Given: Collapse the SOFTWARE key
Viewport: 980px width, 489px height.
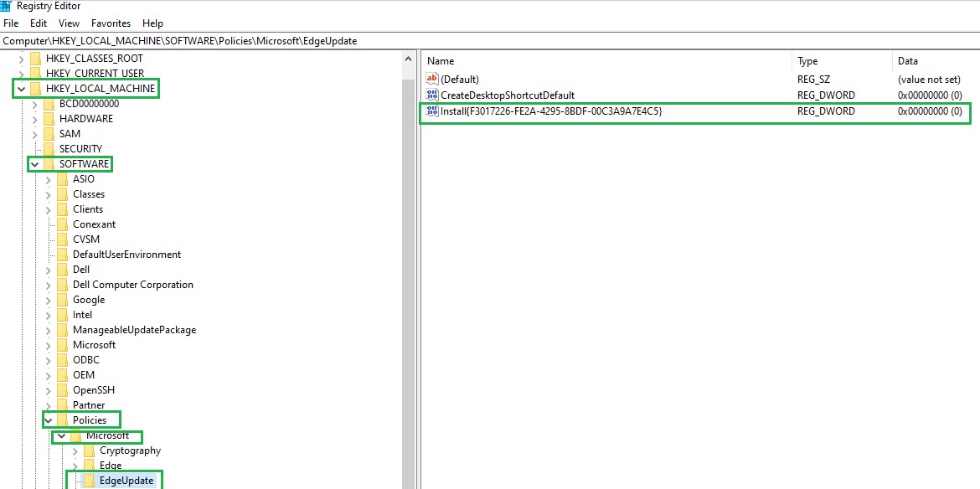Looking at the screenshot, I should point(36,164).
